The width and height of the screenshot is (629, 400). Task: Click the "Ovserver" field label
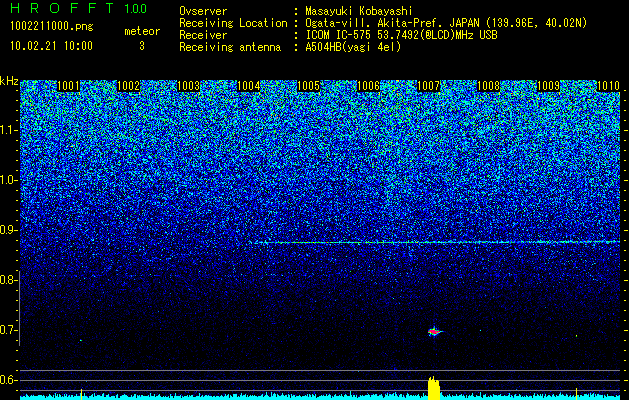203,11
